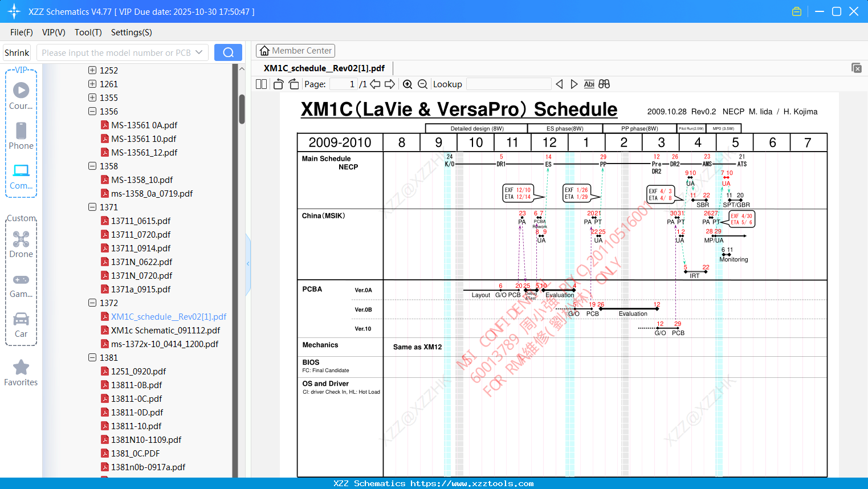
Task: Rotate the page clockwise
Action: [294, 84]
